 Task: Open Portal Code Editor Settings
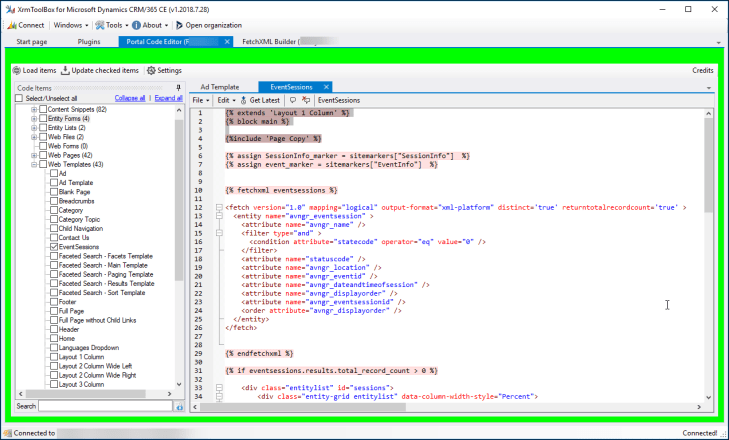point(165,70)
